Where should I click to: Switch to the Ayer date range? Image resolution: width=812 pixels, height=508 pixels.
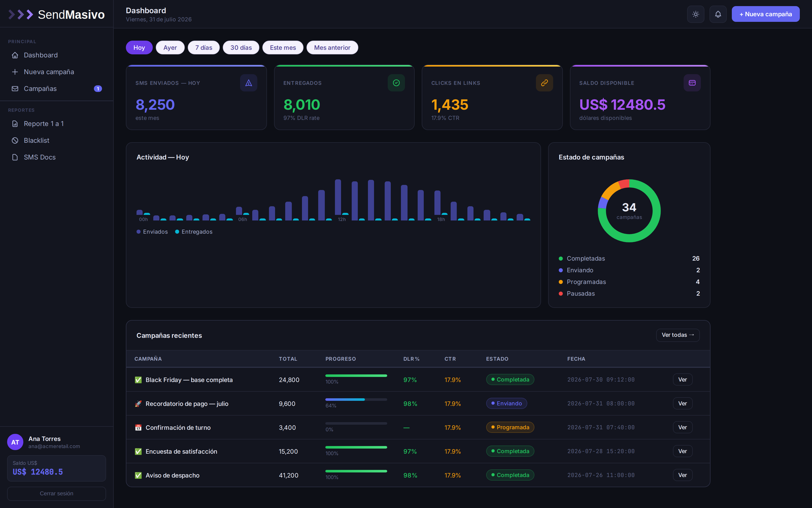coord(170,48)
